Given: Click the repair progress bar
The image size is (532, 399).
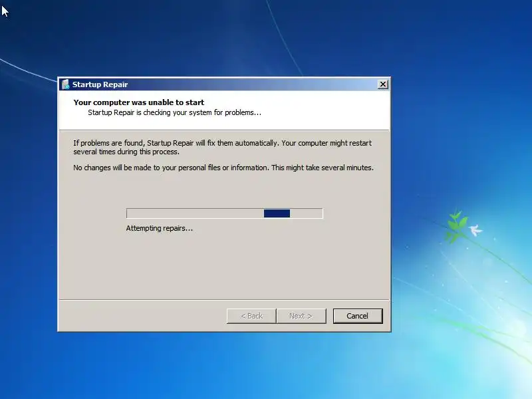Looking at the screenshot, I should coord(225,213).
